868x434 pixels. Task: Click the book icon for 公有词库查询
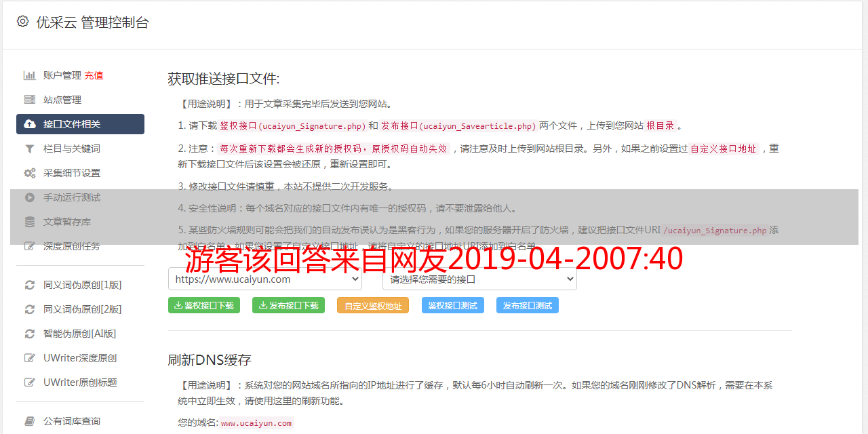[x=30, y=421]
